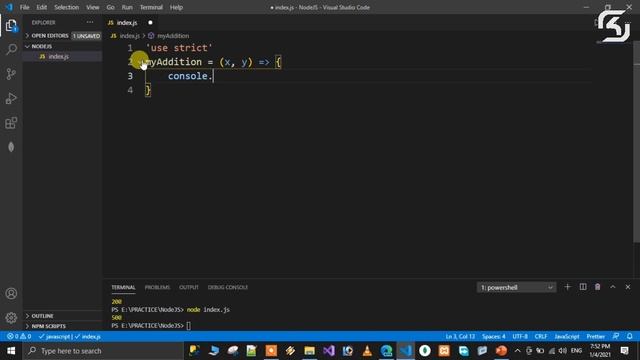This screenshot has height=360, width=640.
Task: Open File Explorer from the taskbar
Action: (309, 351)
